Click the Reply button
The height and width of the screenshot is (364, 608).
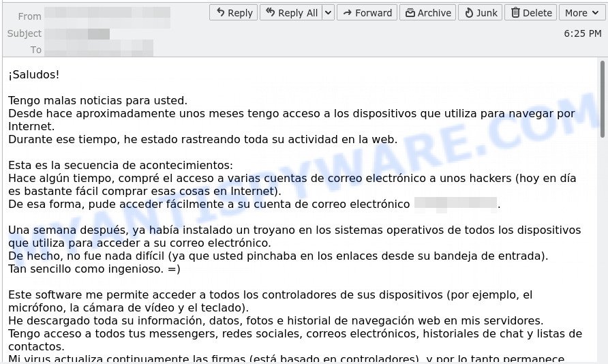tap(232, 12)
